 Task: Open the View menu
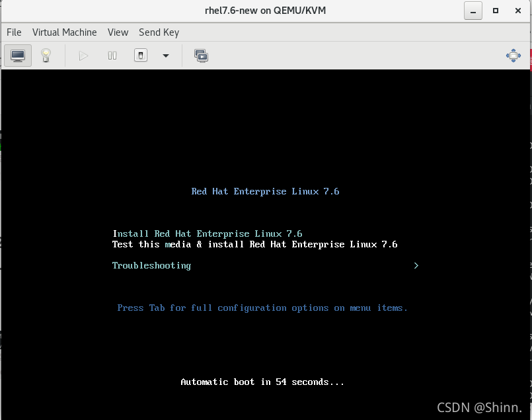[118, 32]
